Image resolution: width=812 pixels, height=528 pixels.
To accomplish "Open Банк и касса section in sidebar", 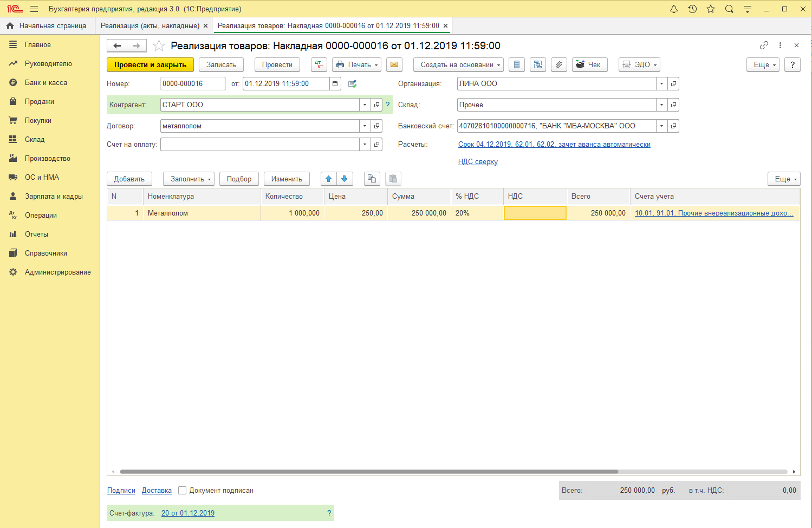I will pos(46,83).
